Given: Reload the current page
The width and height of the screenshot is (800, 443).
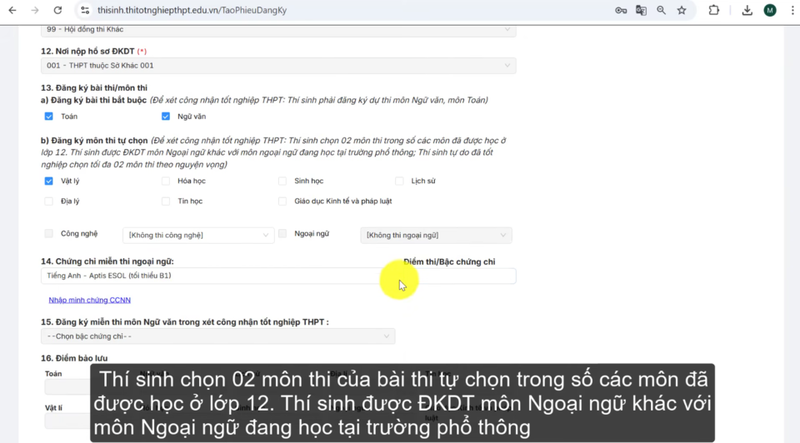Looking at the screenshot, I should click(58, 10).
